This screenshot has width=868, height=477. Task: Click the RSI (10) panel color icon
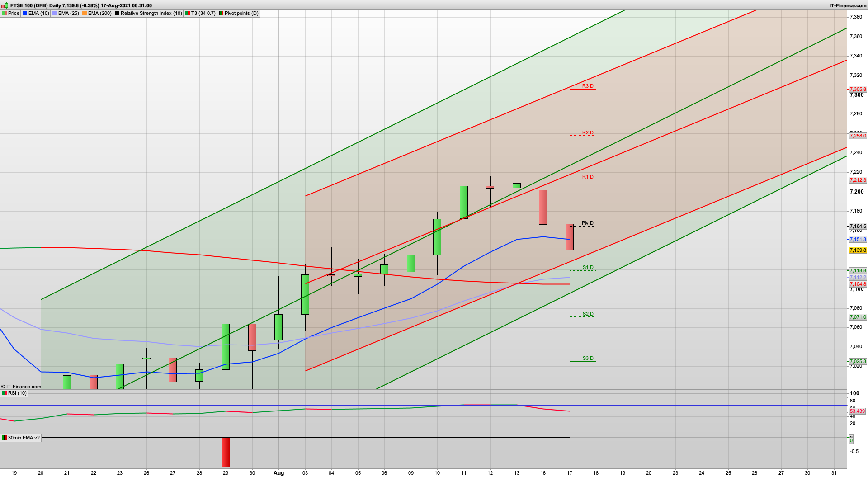tap(5, 393)
